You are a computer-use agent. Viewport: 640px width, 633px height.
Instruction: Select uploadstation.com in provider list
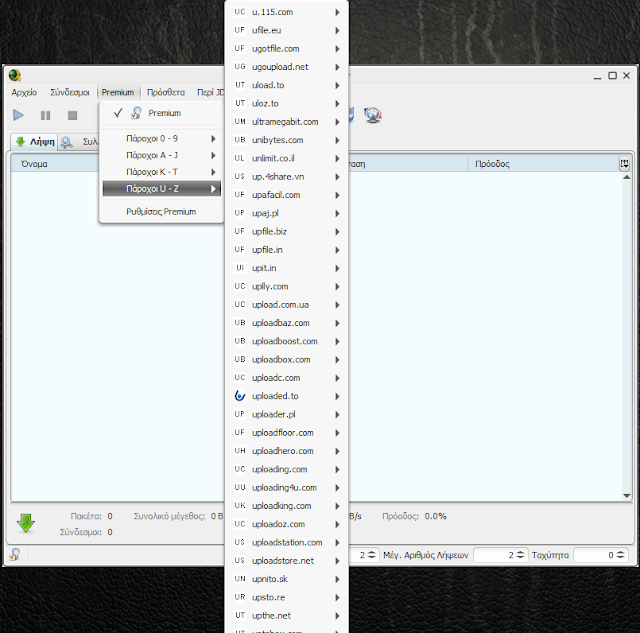click(x=287, y=542)
